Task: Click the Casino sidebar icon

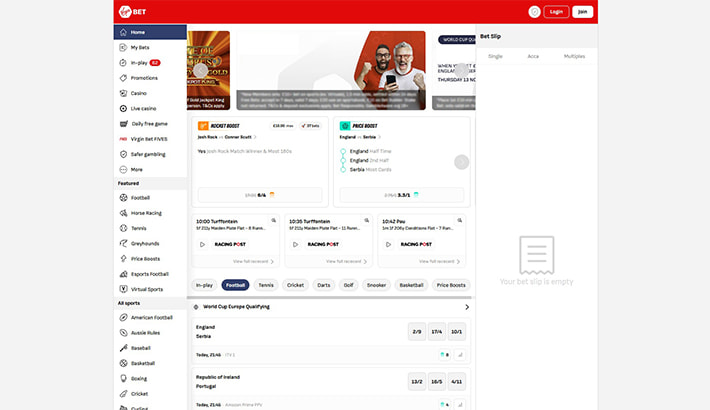Action: pyautogui.click(x=123, y=93)
